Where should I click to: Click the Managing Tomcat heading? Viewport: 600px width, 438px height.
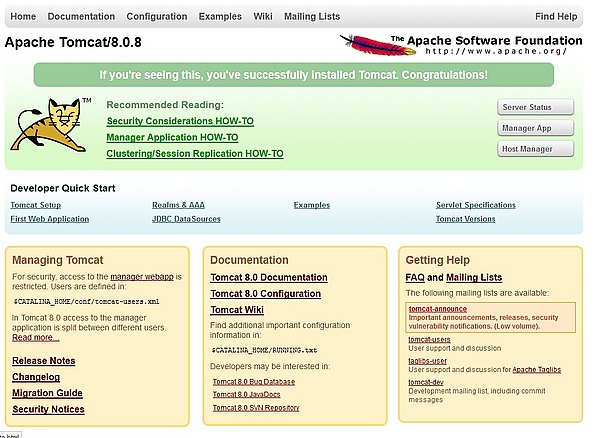click(58, 260)
